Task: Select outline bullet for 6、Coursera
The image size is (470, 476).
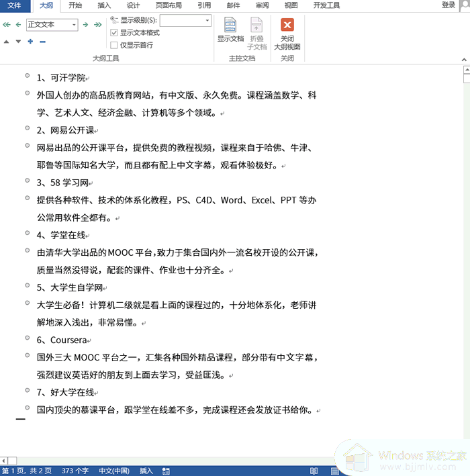Action: click(x=28, y=338)
